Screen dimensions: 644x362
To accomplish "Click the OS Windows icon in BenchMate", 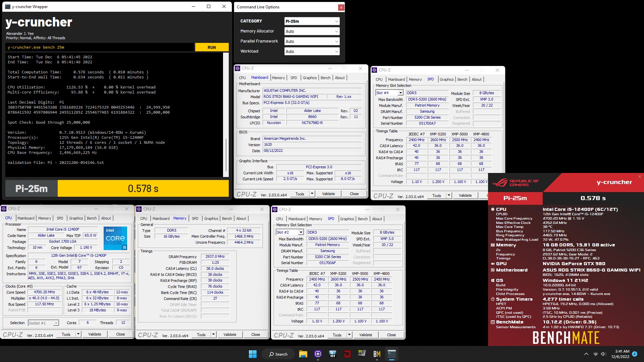I will [x=493, y=281].
